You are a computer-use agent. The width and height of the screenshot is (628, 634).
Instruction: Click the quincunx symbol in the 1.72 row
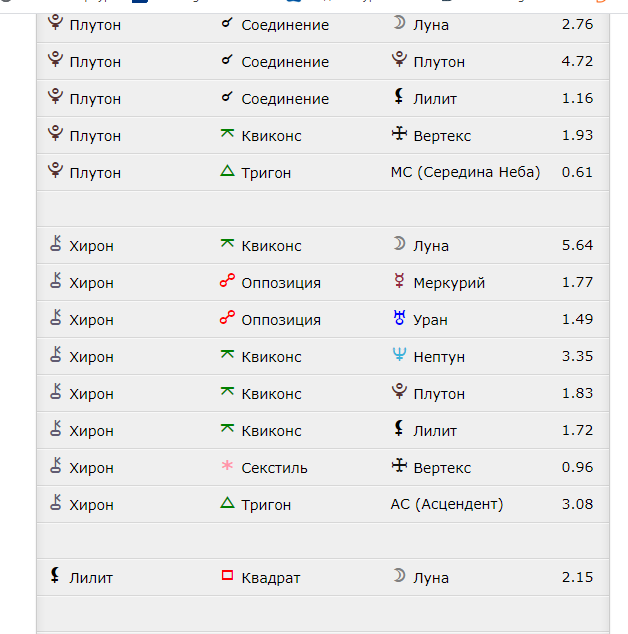coord(227,428)
